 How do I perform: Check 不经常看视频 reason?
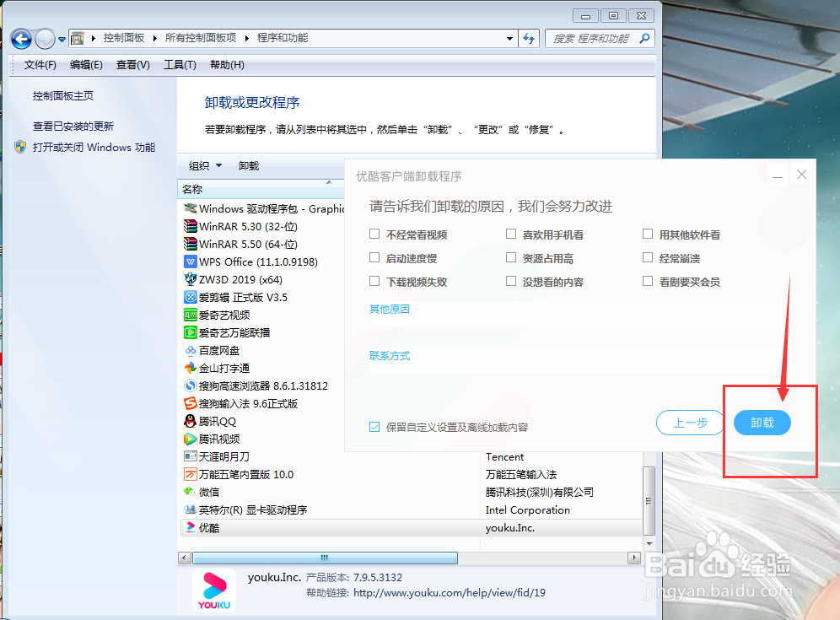point(374,235)
